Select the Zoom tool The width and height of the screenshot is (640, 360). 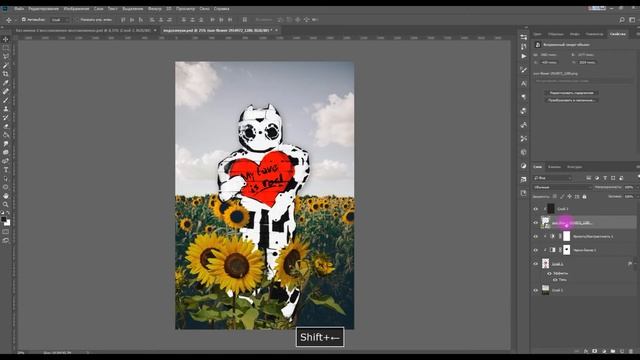click(6, 204)
